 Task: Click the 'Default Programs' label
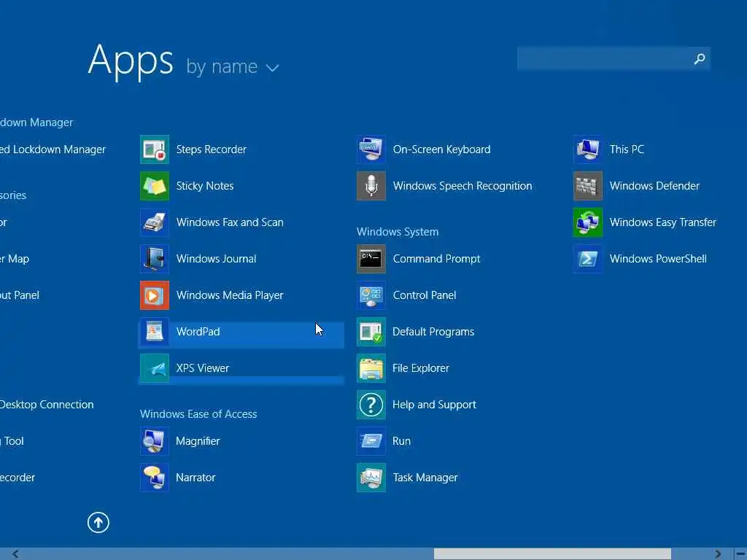pos(433,332)
